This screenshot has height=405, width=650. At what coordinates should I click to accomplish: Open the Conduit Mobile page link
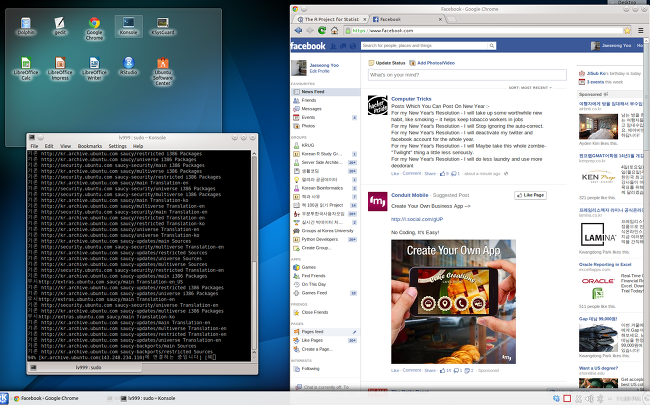[410, 195]
